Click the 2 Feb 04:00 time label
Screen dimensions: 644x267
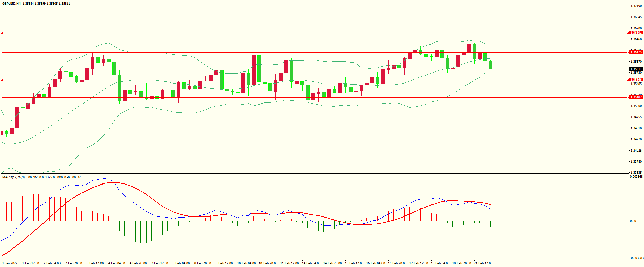[x=52, y=263]
